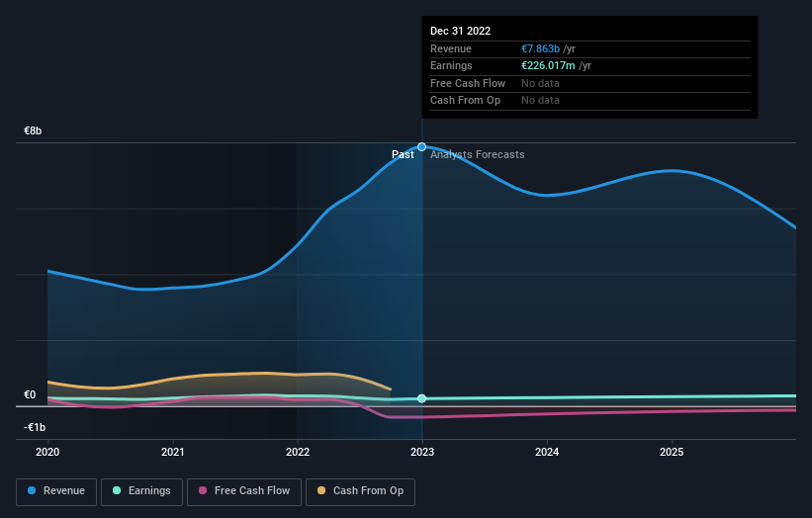
Task: Click the €7.863b revenue value in tooltip
Action: (540, 48)
